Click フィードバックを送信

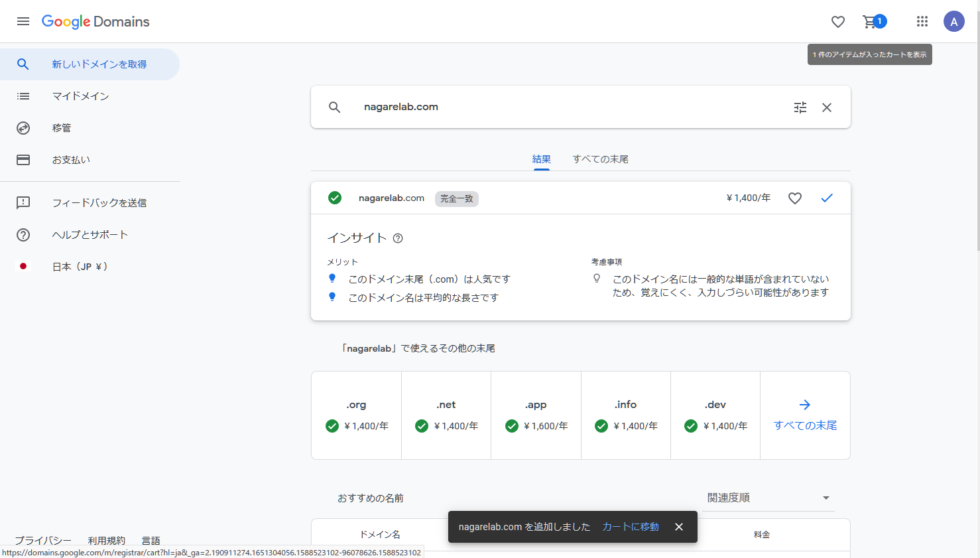click(x=90, y=203)
